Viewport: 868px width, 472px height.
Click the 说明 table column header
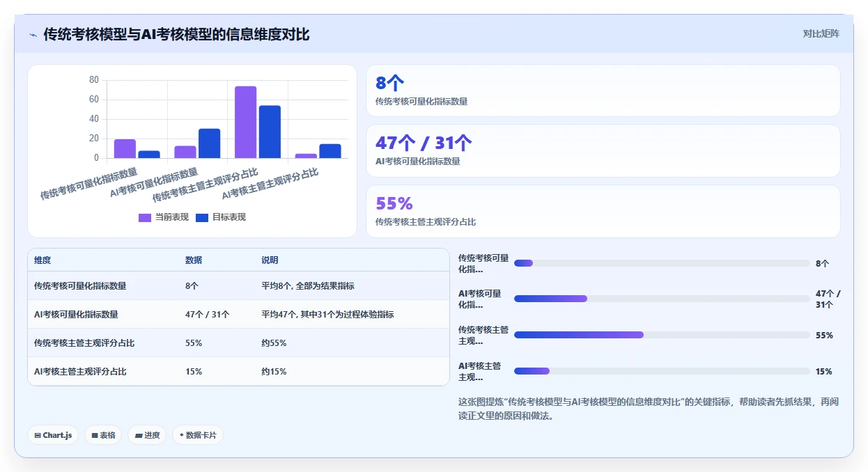[270, 260]
